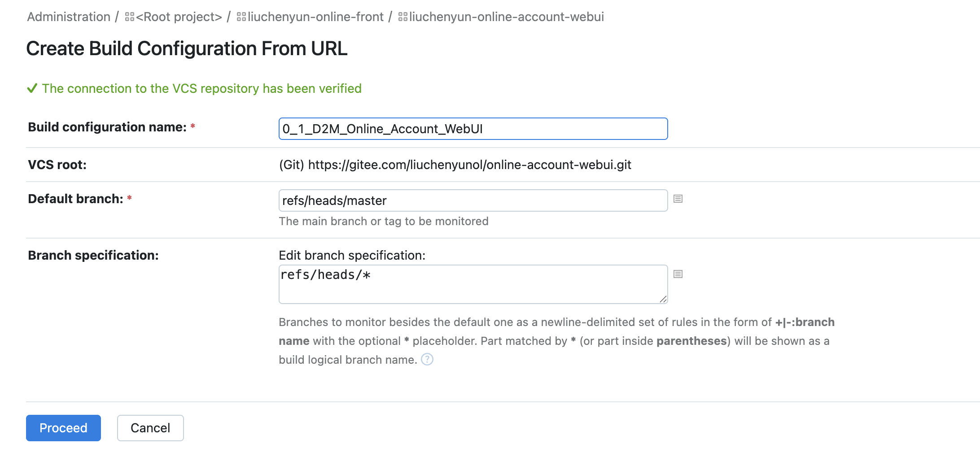Click the liuchenyun-online-account-webui project icon
Image resolution: width=980 pixels, height=461 pixels.
click(403, 17)
